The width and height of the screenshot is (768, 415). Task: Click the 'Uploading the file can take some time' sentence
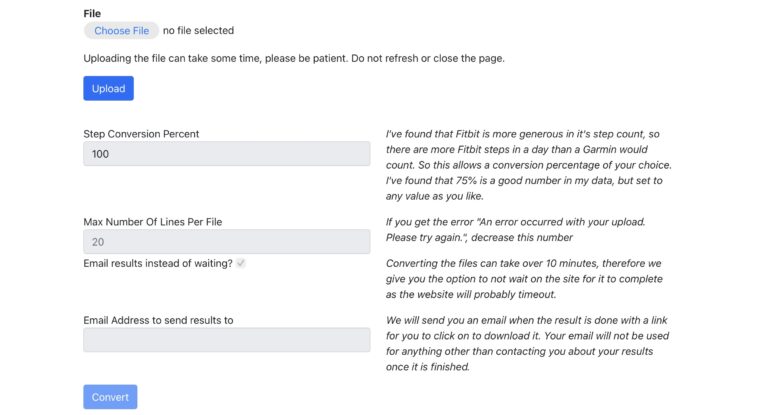click(216, 58)
